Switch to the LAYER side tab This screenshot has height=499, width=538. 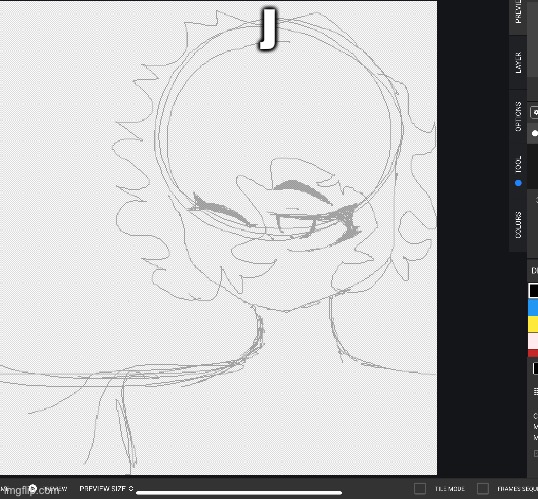[x=518, y=62]
